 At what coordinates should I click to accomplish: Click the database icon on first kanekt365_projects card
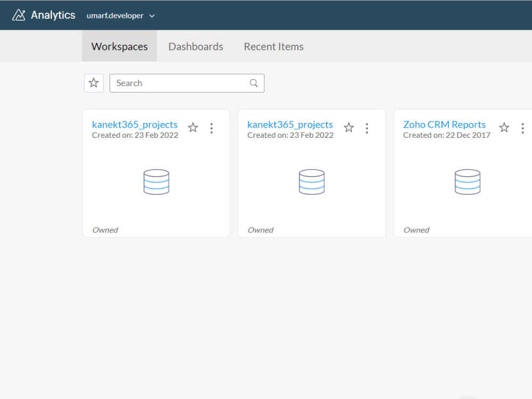coord(156,181)
